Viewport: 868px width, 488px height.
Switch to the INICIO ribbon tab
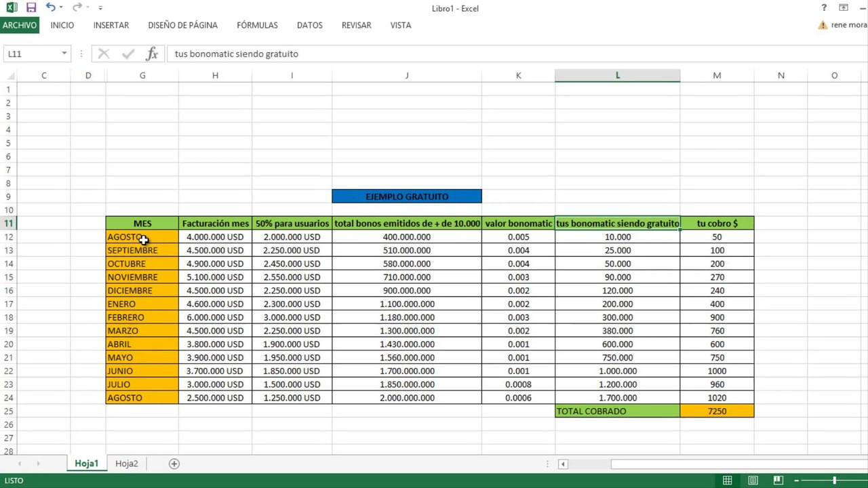point(62,25)
